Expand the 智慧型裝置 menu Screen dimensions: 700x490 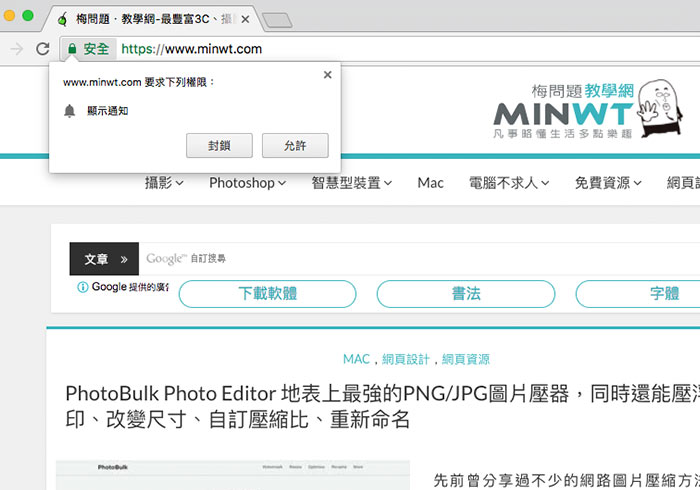pyautogui.click(x=352, y=183)
